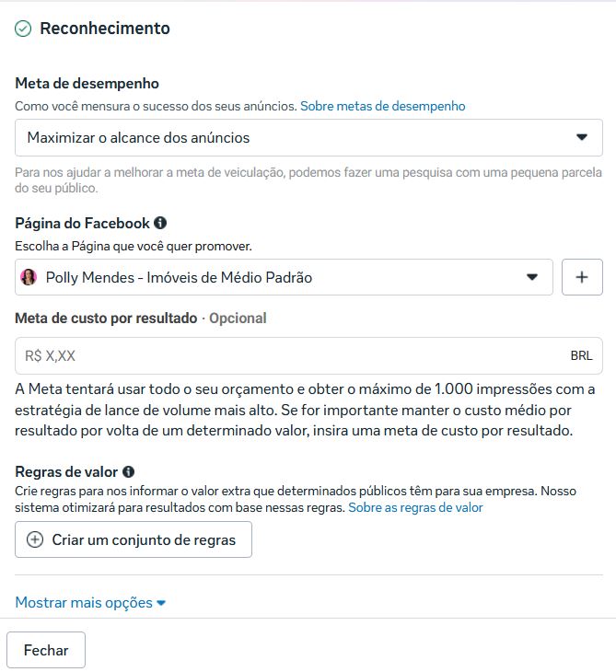Open Sobre metas de desempenho link
The image size is (616, 672).
(x=382, y=106)
